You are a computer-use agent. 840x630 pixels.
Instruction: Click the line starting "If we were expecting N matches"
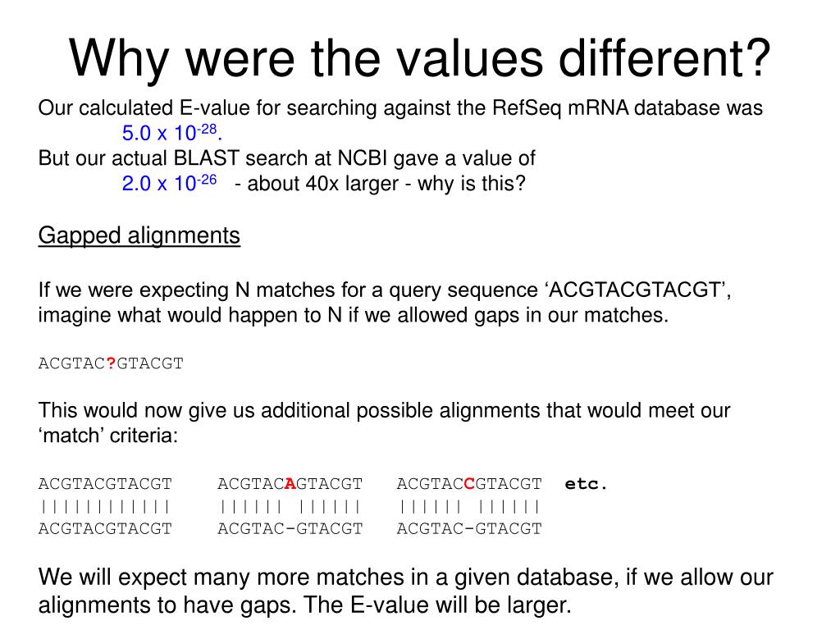point(384,290)
